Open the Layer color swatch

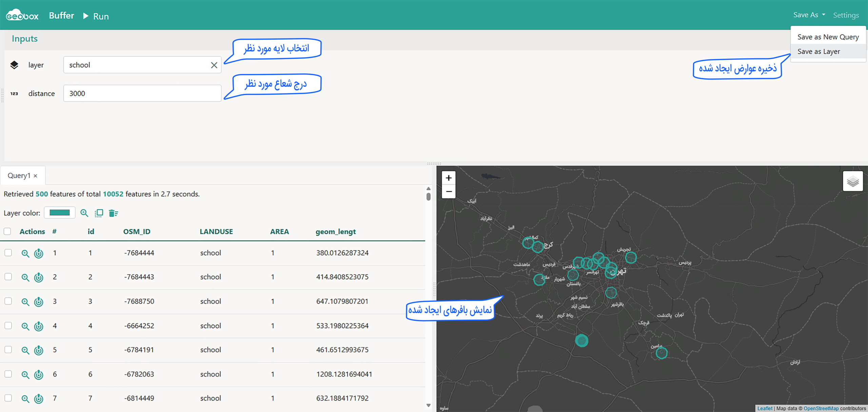60,213
